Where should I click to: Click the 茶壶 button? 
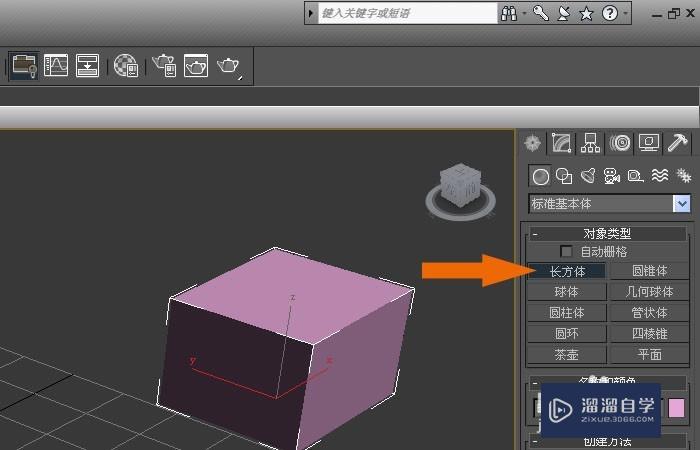pos(567,355)
